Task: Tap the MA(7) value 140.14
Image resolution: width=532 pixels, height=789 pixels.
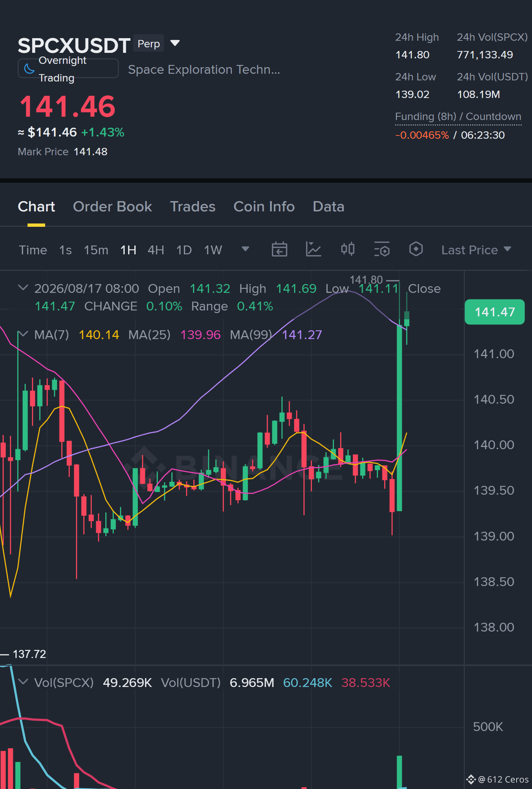Action: (x=99, y=335)
